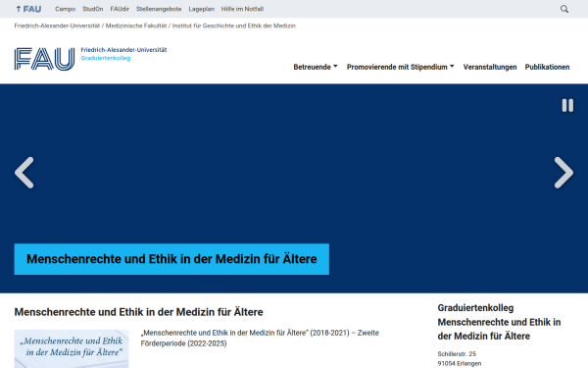Viewport: 588px width, 368px height.
Task: Advance to the next slide arrow
Action: (563, 173)
